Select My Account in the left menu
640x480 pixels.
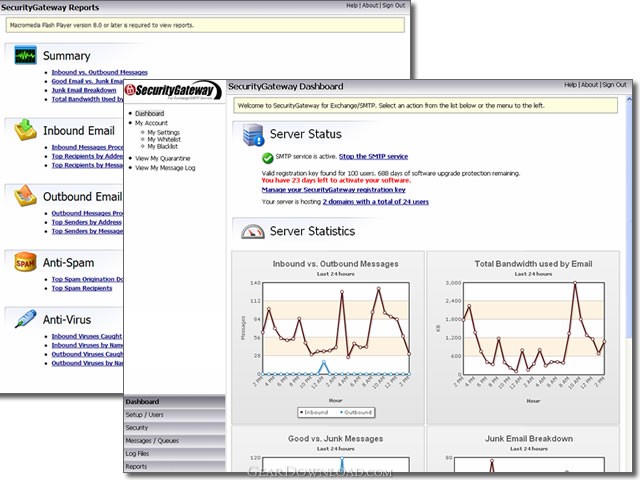coord(151,123)
